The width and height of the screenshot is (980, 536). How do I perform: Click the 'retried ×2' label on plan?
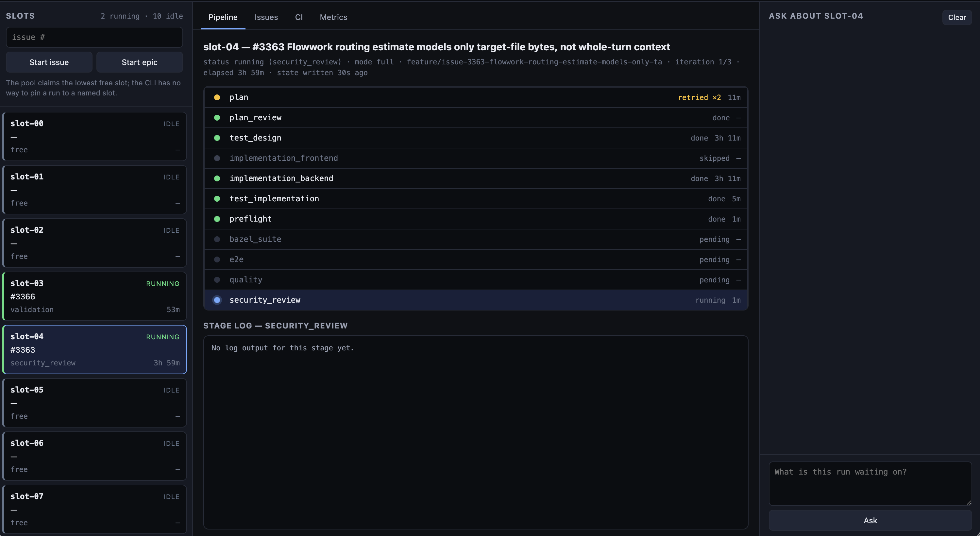coord(699,97)
